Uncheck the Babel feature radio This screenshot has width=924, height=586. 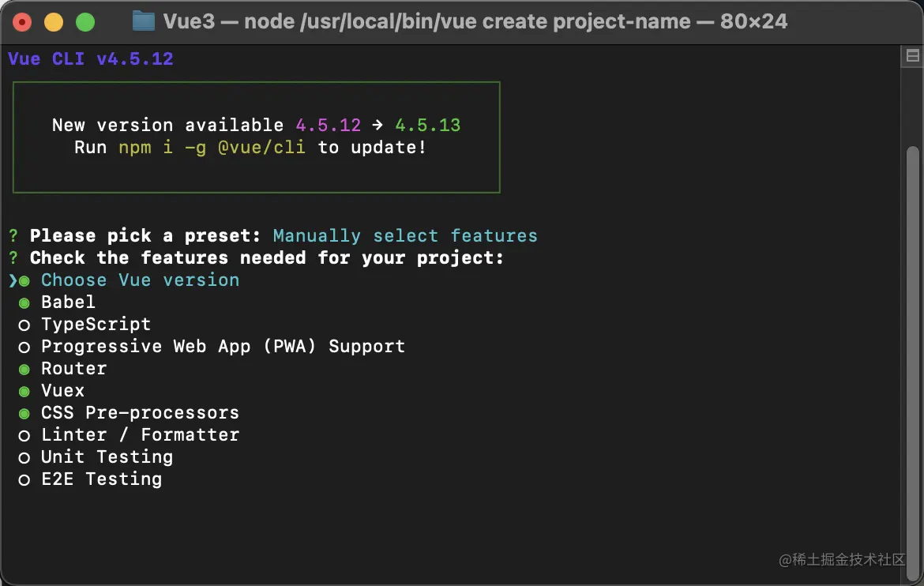click(x=24, y=302)
